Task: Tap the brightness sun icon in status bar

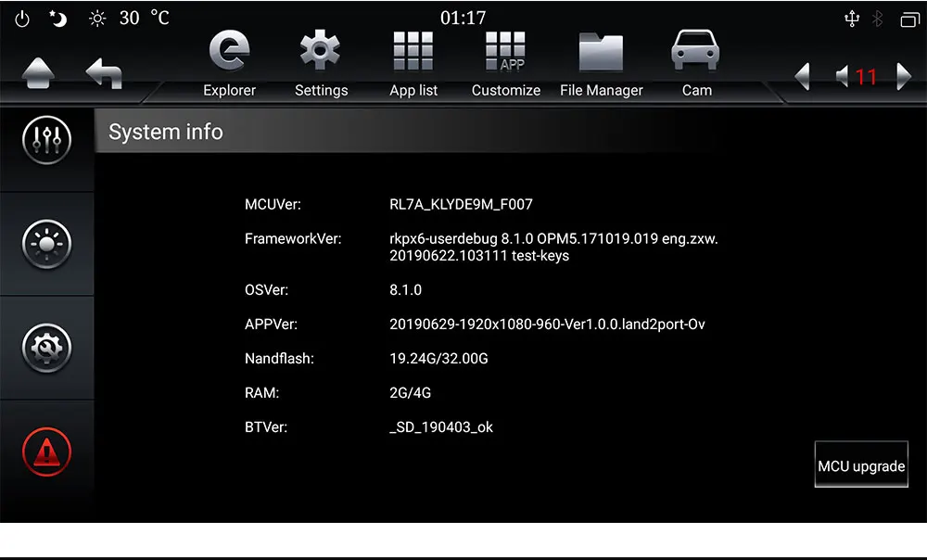Action: 97,19
